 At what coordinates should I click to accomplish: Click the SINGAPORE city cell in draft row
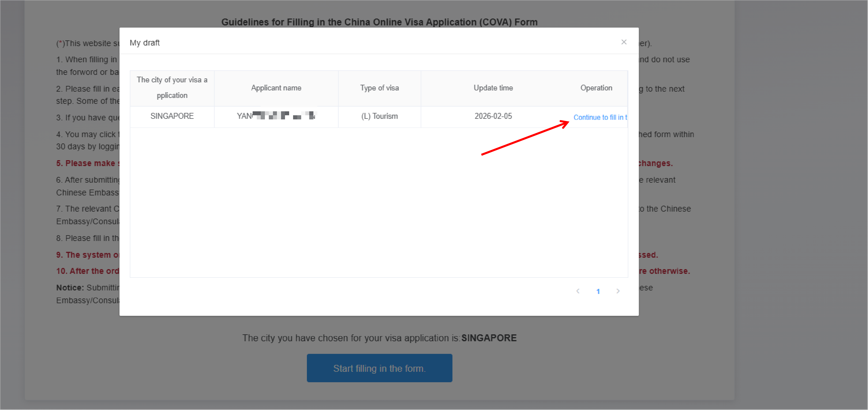(x=172, y=116)
